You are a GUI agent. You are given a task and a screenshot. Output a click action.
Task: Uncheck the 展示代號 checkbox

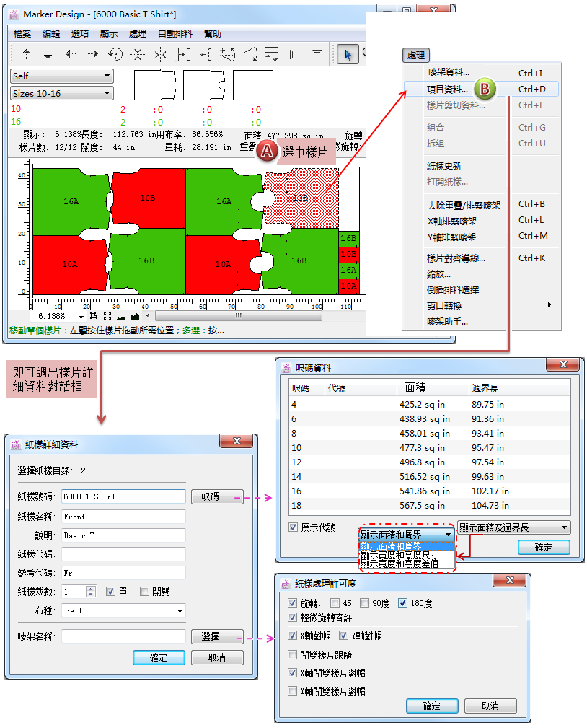click(x=293, y=527)
